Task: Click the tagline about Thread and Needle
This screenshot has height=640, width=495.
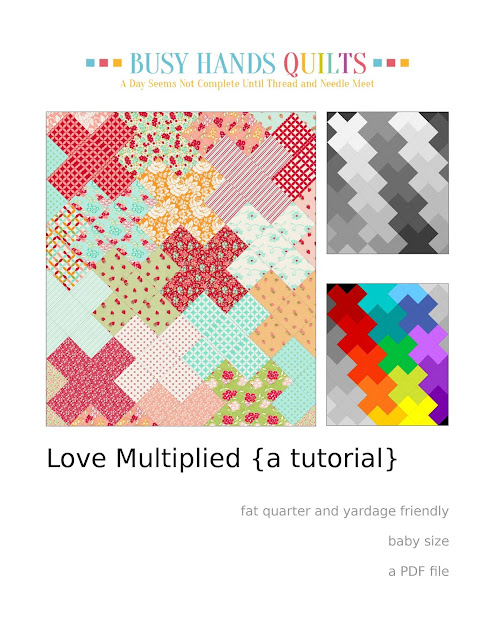Action: coord(247,84)
